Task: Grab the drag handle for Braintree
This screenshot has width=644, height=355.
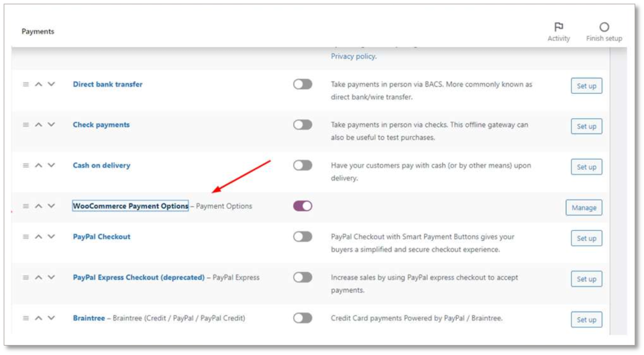Action: click(x=26, y=318)
